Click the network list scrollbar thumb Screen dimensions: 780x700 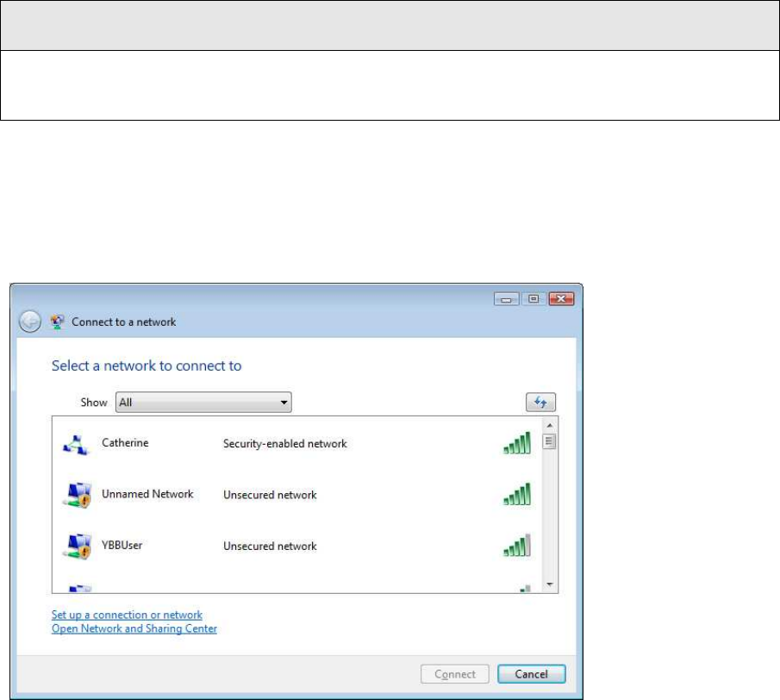(549, 441)
